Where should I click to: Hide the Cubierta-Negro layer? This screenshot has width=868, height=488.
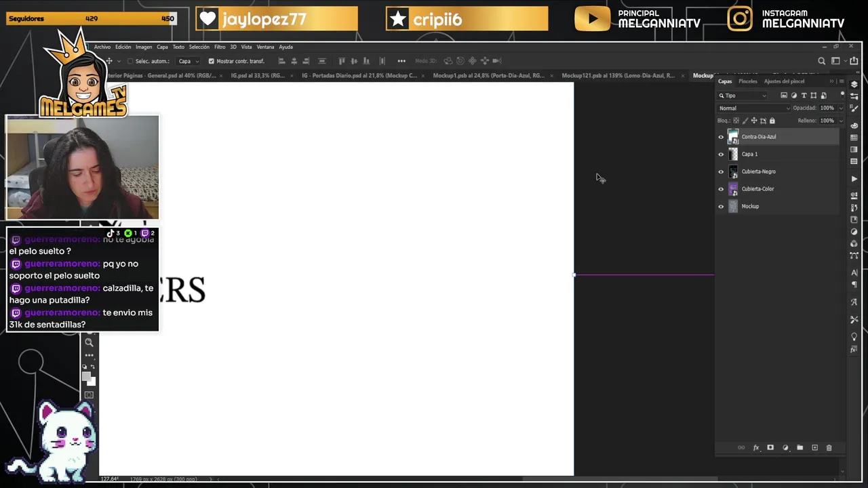(x=721, y=172)
